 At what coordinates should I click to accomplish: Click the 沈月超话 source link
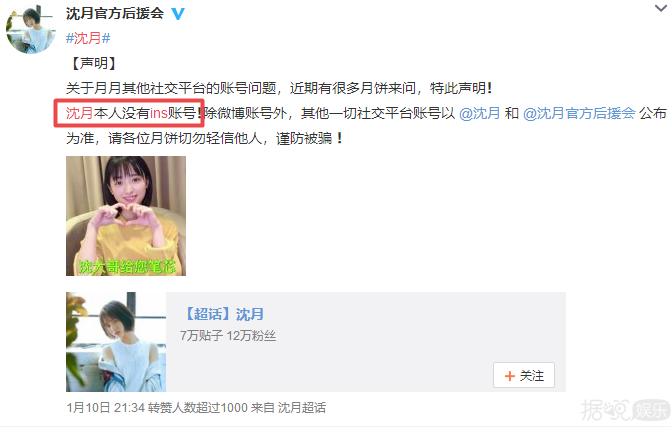tap(302, 407)
